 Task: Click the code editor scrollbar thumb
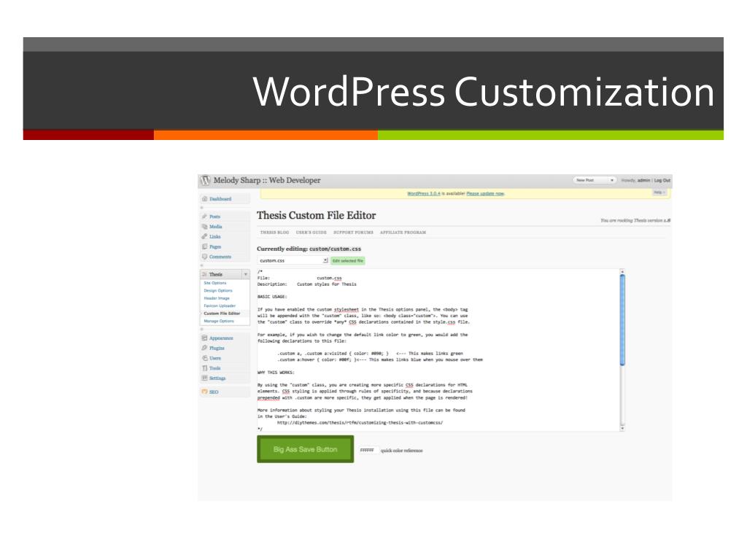[622, 320]
